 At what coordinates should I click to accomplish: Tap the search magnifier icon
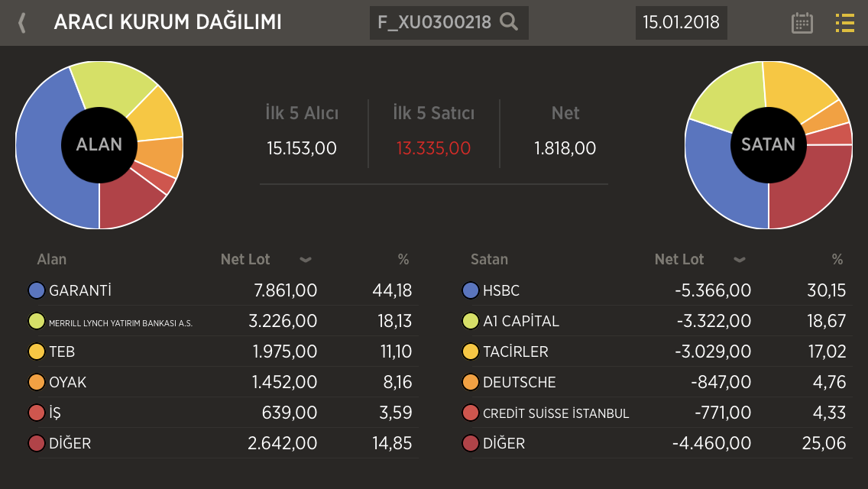point(509,22)
